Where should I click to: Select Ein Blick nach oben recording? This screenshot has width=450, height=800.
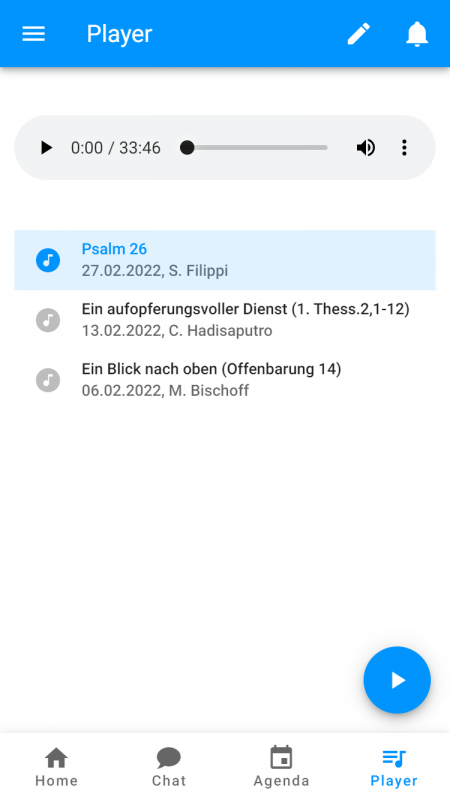pos(225,380)
